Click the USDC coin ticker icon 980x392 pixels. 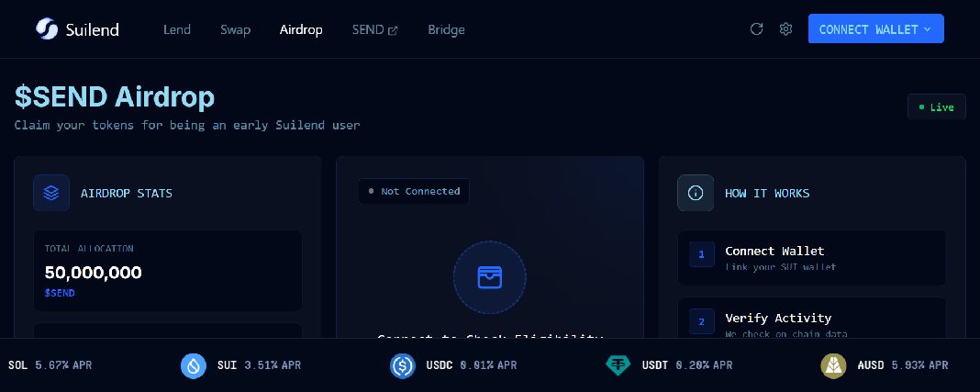tap(403, 365)
